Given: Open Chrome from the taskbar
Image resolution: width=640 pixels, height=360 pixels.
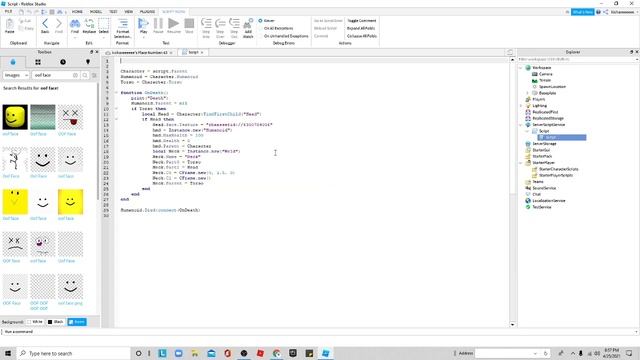Looking at the screenshot, I should click(276, 353).
